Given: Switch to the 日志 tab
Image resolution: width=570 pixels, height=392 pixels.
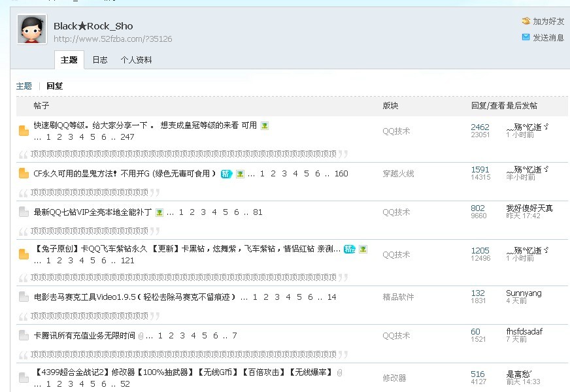Looking at the screenshot, I should (x=100, y=60).
